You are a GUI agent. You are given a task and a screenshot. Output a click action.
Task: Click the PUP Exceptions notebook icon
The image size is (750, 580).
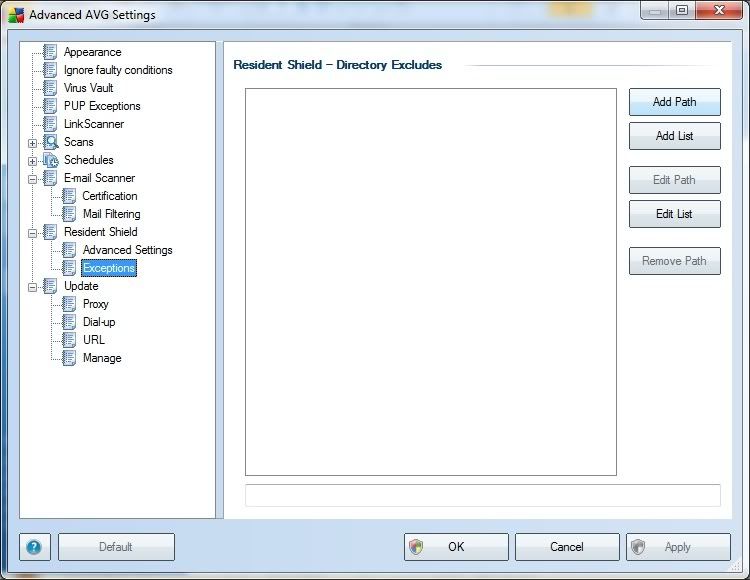click(x=50, y=106)
